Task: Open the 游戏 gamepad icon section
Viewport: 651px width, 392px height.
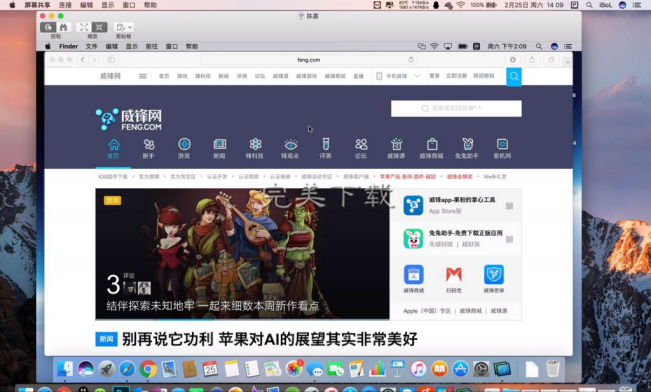Action: click(184, 149)
